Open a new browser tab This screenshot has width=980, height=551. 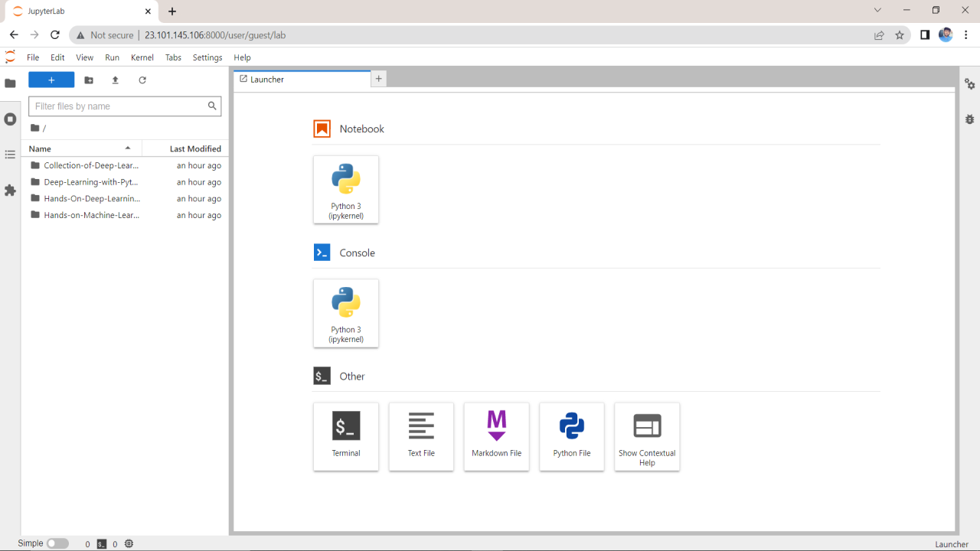pyautogui.click(x=172, y=11)
